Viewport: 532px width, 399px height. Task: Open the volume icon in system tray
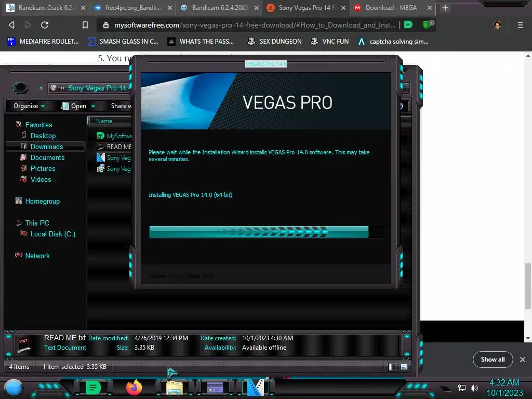[x=474, y=388]
